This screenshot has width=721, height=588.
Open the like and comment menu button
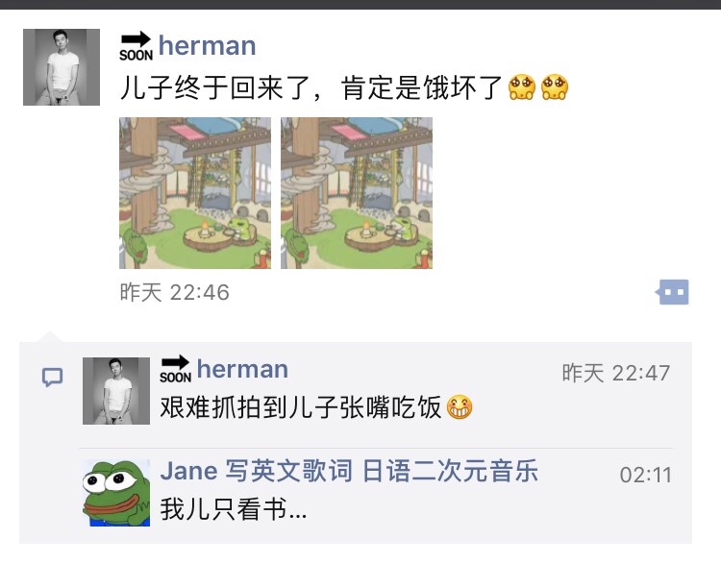click(x=672, y=292)
